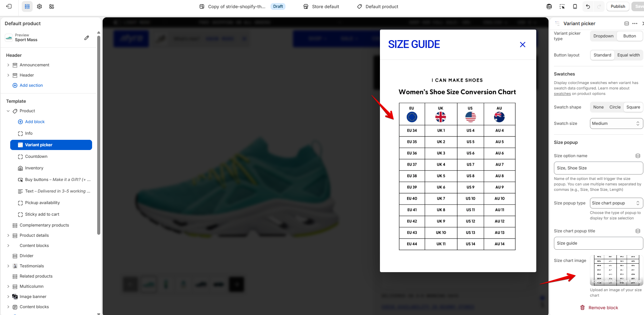
Task: Close the Size Guide popup
Action: (523, 45)
